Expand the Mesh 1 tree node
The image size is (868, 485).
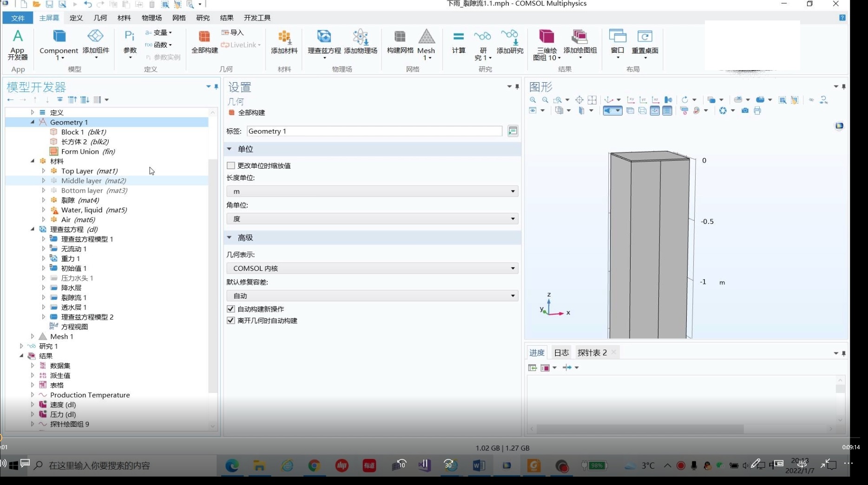click(x=33, y=336)
